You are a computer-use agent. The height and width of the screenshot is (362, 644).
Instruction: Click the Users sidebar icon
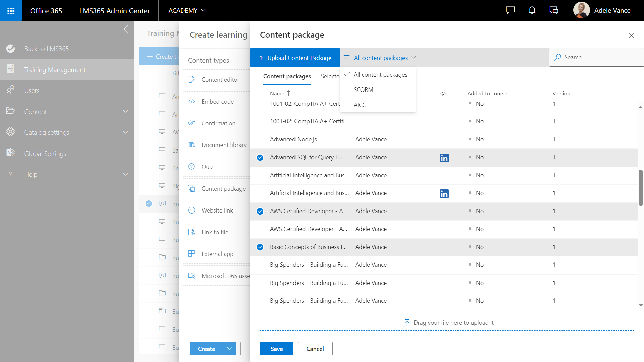click(10, 90)
